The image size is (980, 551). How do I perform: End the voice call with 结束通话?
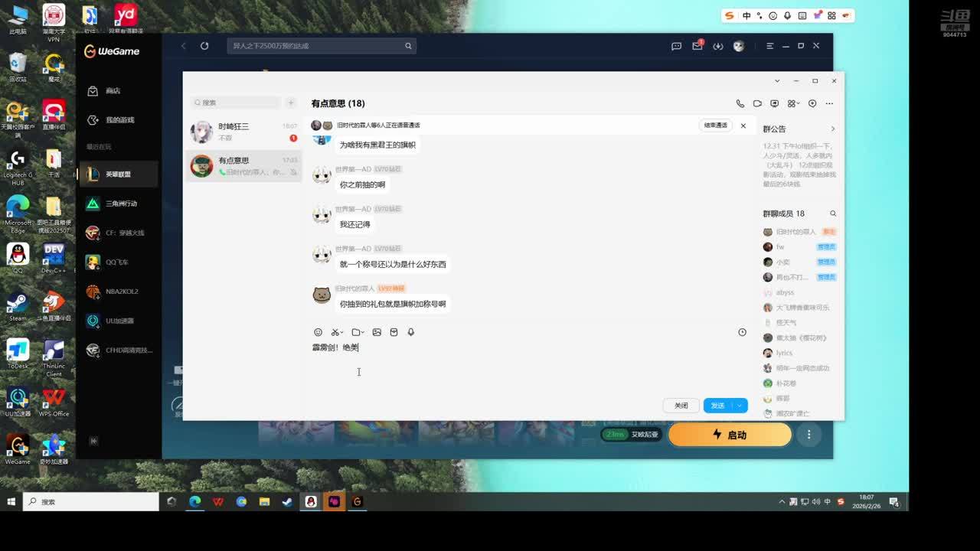(716, 126)
